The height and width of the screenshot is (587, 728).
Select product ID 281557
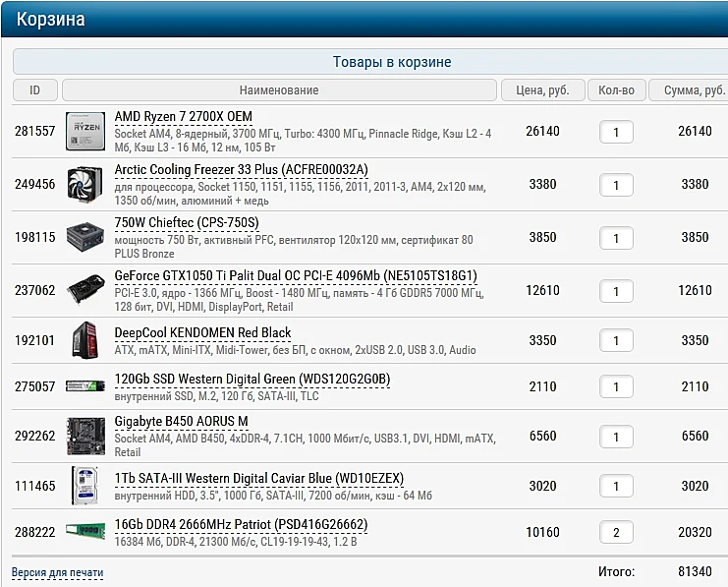click(x=34, y=131)
